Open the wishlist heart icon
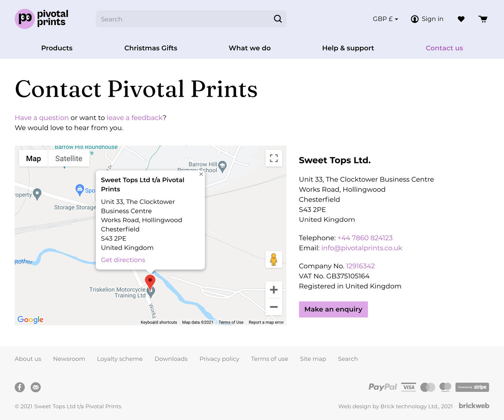The image size is (504, 420). coord(461,19)
